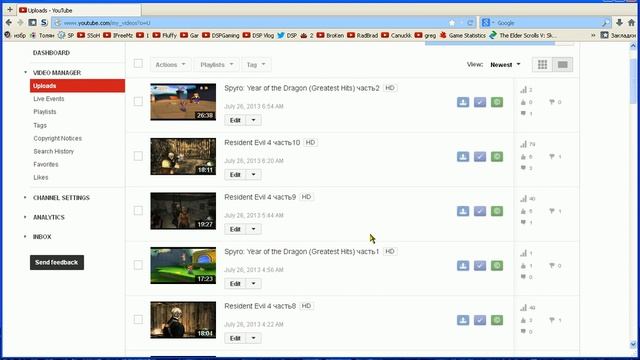Click the checkmark icon for Resident Evil 4 часть10
The height and width of the screenshot is (360, 640).
(x=480, y=157)
